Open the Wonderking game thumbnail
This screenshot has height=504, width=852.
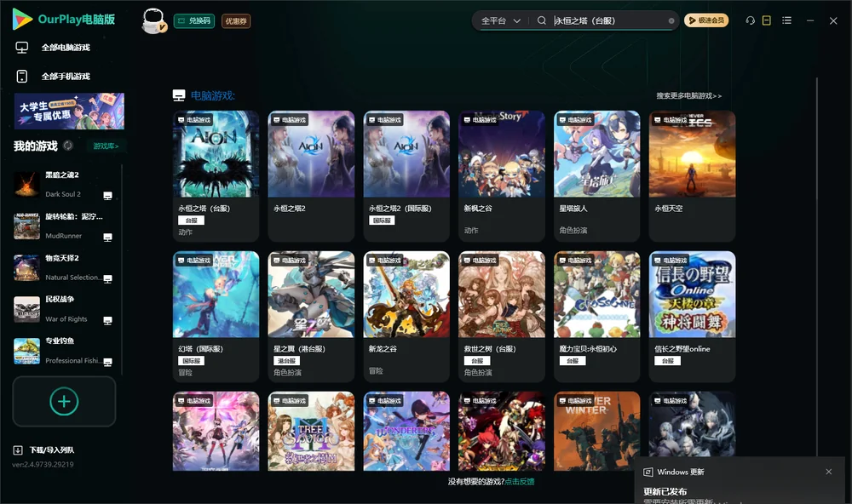coord(406,432)
